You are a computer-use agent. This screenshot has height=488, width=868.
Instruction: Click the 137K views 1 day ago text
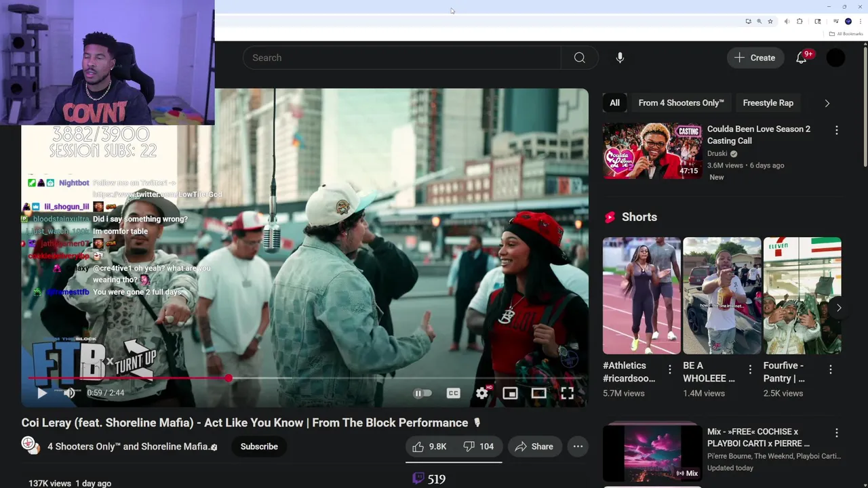tap(70, 483)
